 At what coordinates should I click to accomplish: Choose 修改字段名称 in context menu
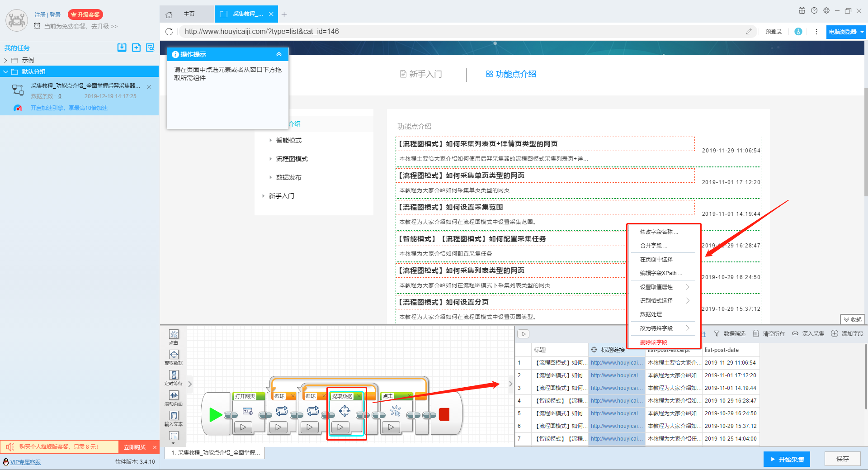coord(659,232)
